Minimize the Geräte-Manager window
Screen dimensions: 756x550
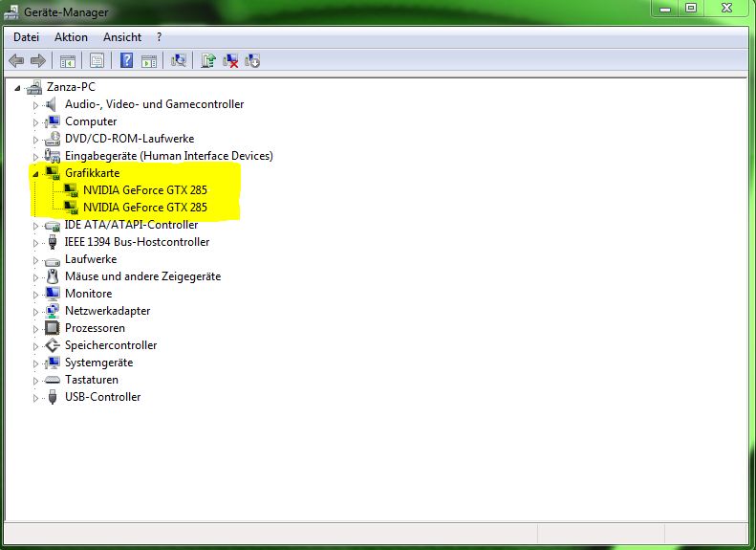665,9
